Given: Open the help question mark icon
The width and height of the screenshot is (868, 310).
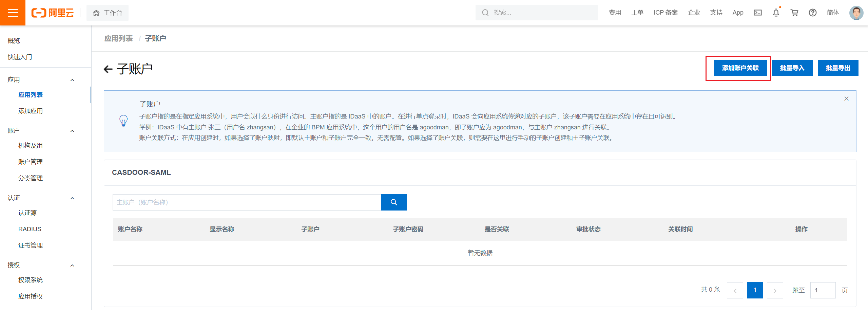Looking at the screenshot, I should (x=812, y=13).
